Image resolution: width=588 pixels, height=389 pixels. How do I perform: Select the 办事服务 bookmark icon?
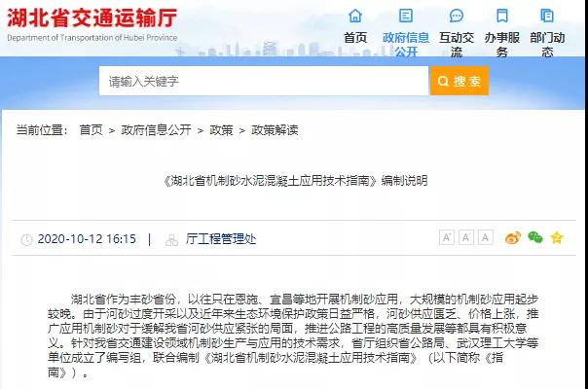501,17
